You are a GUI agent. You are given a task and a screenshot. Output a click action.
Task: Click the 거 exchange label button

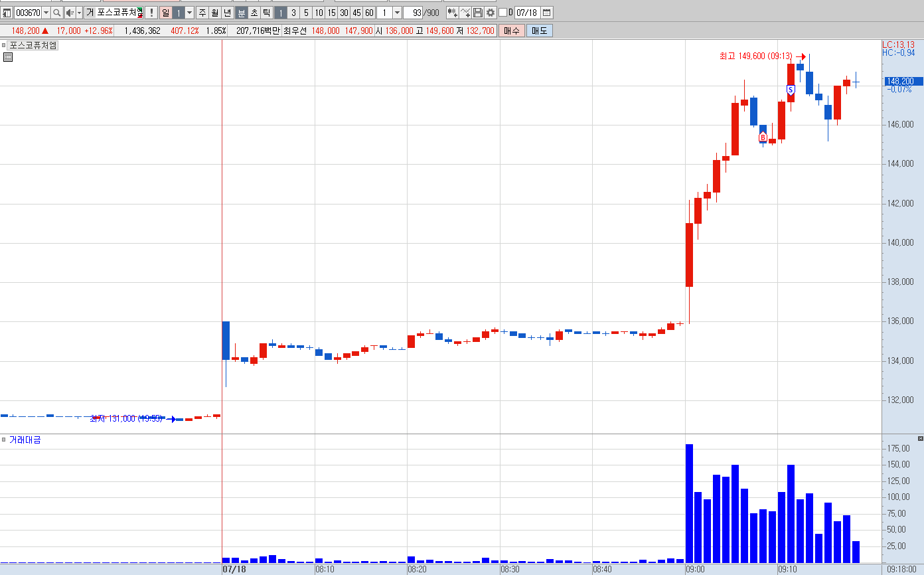(x=89, y=13)
